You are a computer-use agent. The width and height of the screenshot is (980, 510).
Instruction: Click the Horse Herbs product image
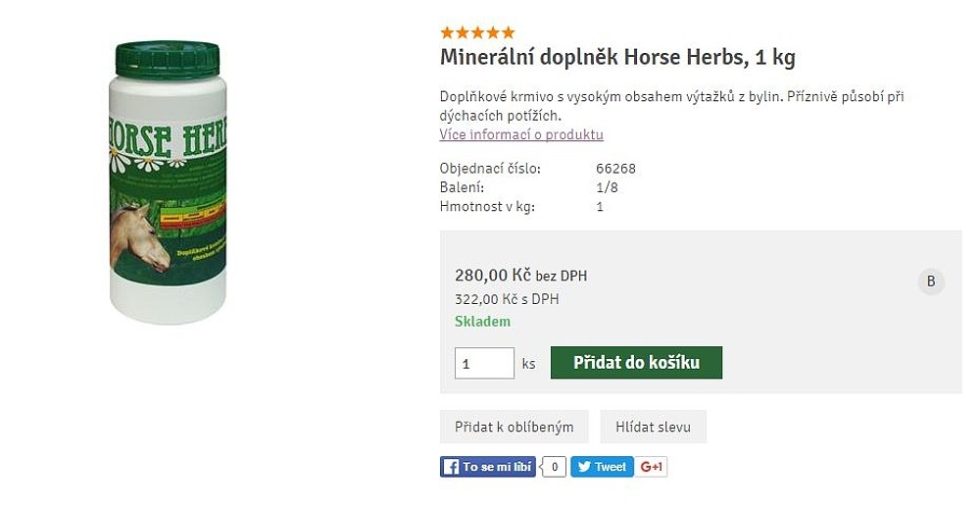tap(167, 181)
